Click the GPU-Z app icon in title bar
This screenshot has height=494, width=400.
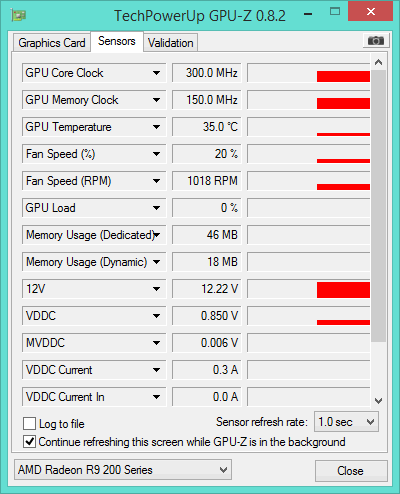(x=19, y=15)
